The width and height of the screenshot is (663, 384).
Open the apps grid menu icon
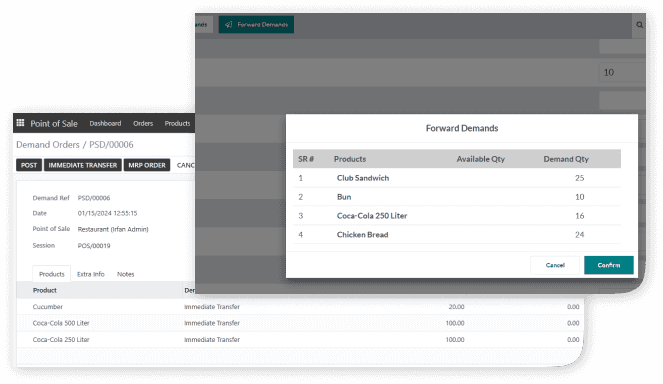pyautogui.click(x=20, y=123)
